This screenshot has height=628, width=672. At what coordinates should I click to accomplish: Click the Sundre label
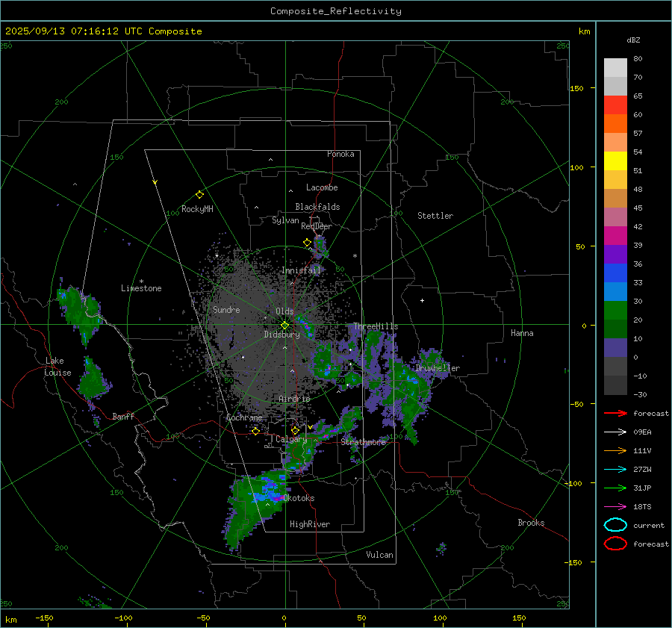point(226,310)
